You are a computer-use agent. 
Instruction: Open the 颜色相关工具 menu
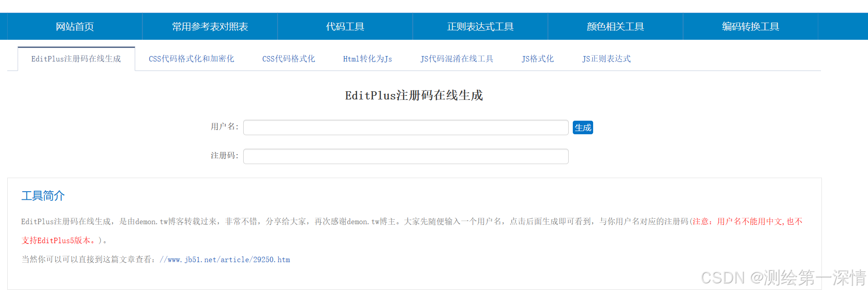[616, 27]
